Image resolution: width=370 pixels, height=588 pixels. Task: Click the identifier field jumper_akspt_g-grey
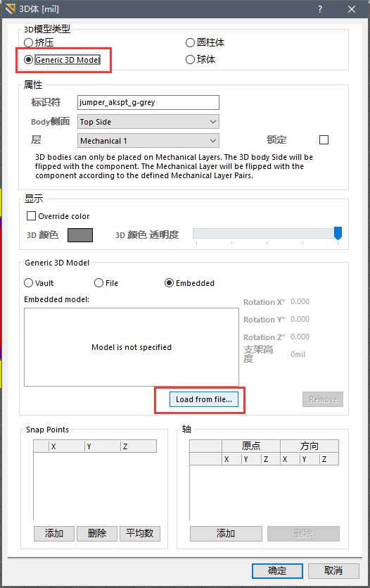pyautogui.click(x=148, y=102)
